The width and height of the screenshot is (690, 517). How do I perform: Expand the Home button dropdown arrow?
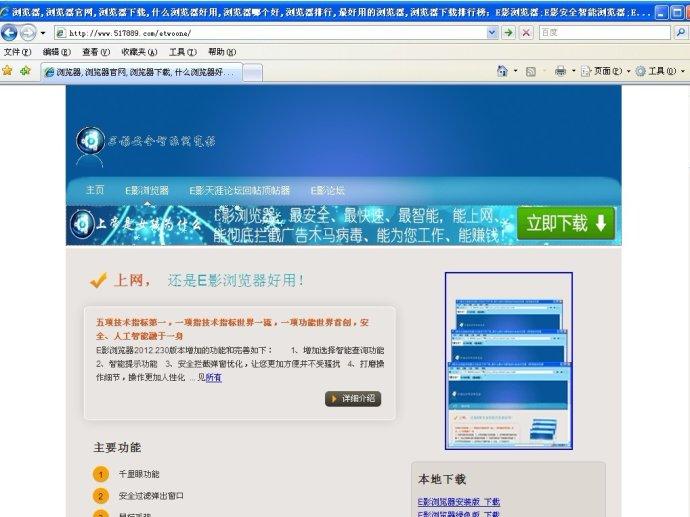(515, 71)
